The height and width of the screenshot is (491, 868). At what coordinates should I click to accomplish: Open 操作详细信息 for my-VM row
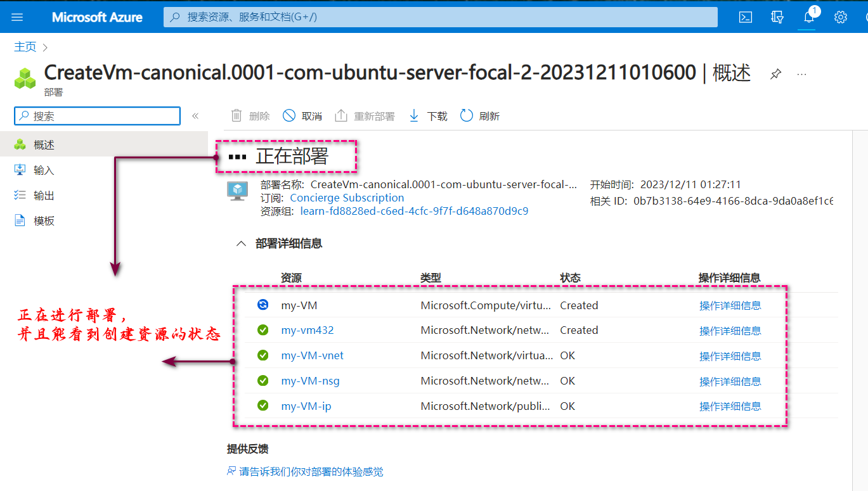click(730, 305)
